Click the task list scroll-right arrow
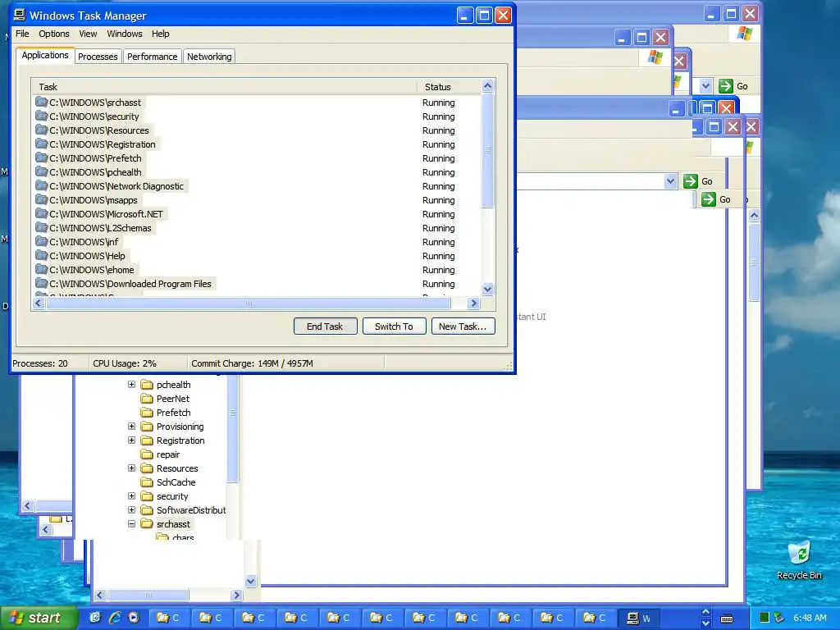This screenshot has width=840, height=630. point(473,304)
